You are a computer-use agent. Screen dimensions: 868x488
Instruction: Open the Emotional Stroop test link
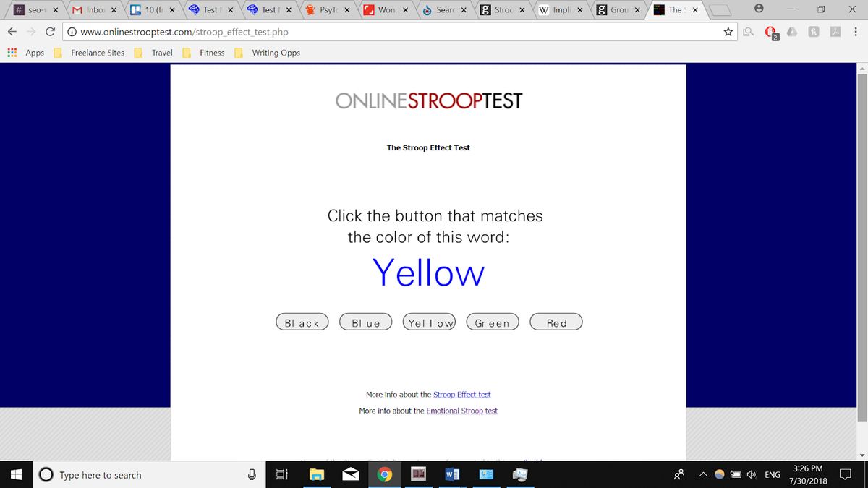point(461,411)
